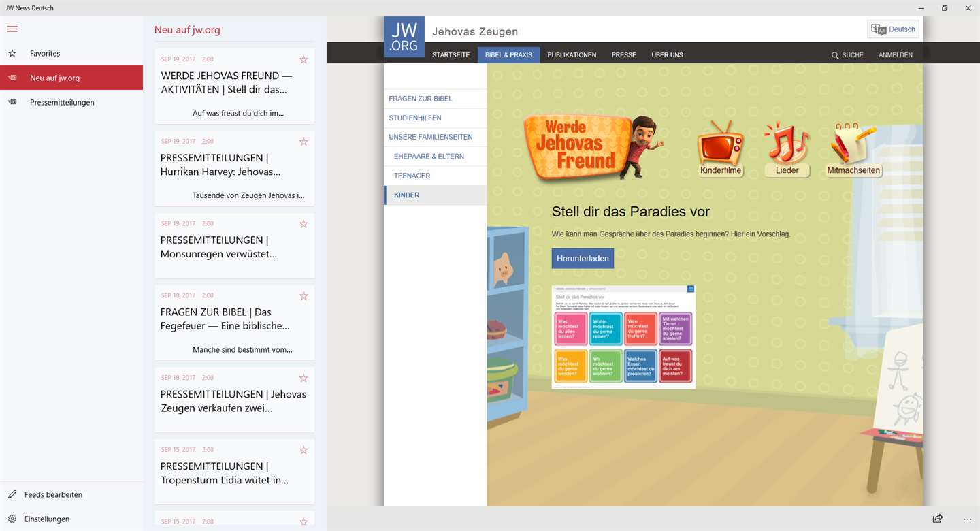Screen dimensions: 980x531
Task: Click the Anmelden link
Action: pyautogui.click(x=896, y=55)
